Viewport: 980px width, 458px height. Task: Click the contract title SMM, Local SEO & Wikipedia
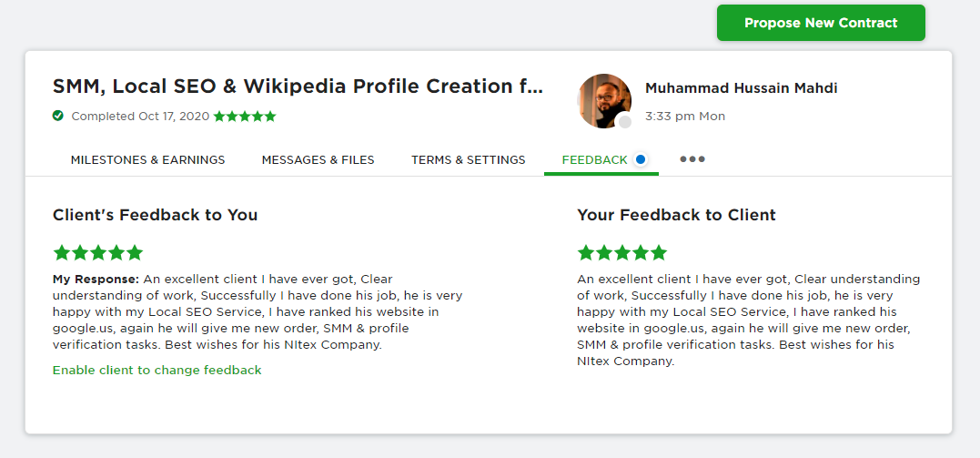point(298,87)
